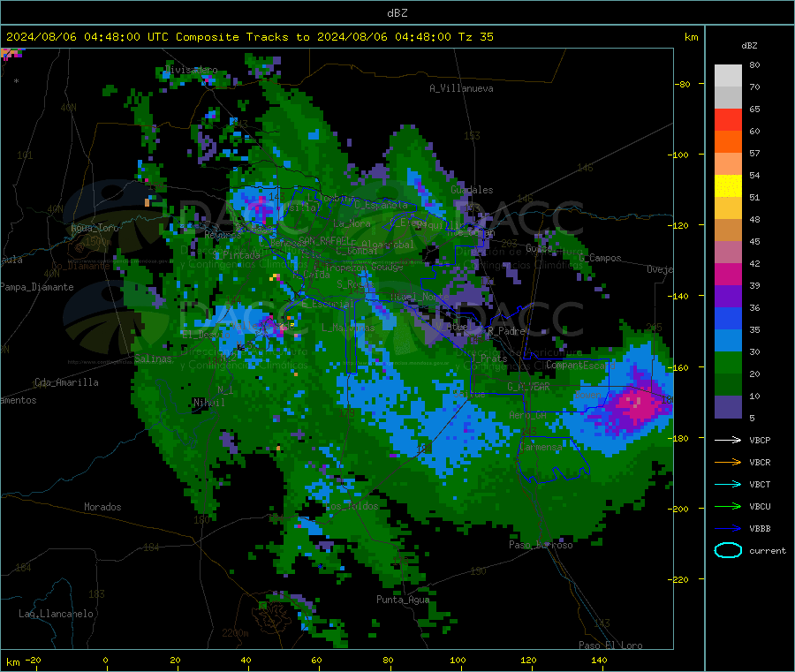The height and width of the screenshot is (672, 795).
Task: Click the Nihuil location label
Action: (x=208, y=403)
